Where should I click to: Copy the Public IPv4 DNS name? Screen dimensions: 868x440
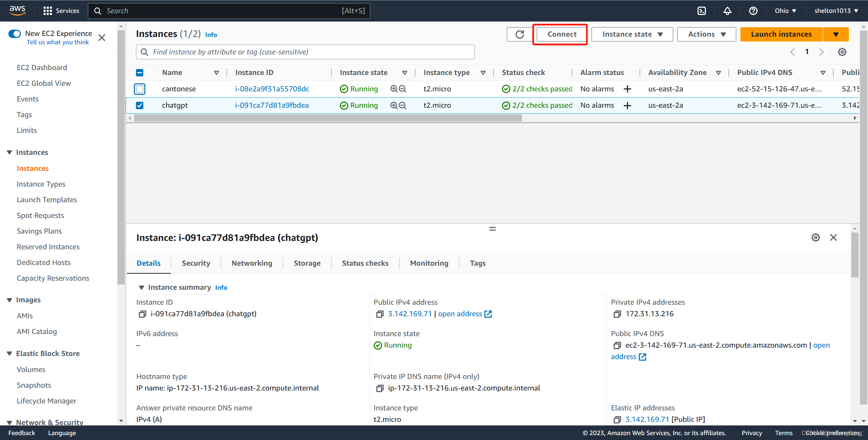617,346
